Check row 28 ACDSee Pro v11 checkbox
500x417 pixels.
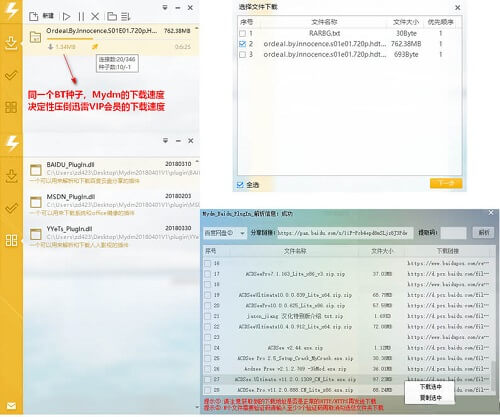207,390
